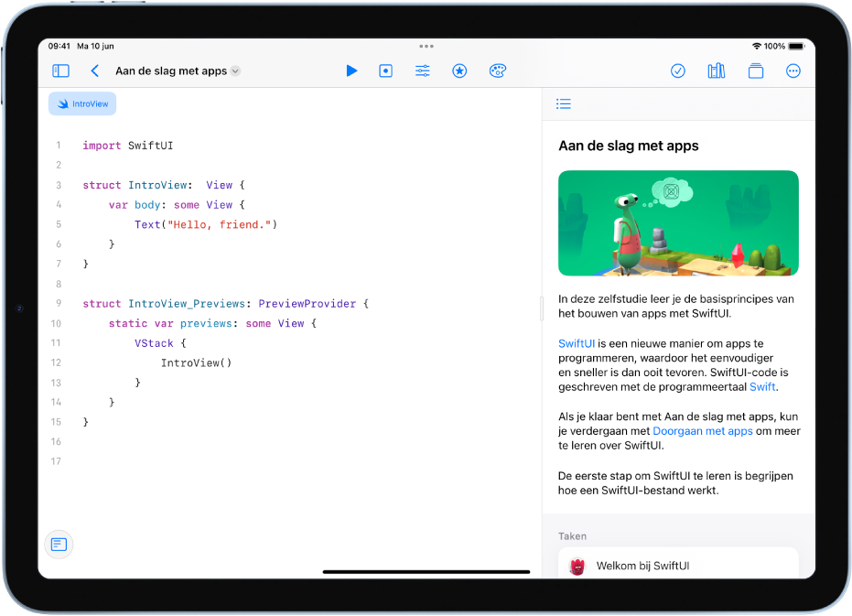Screen dimensions: 852x616
Task: Click 'var body: some View {' line
Action: coord(177,205)
